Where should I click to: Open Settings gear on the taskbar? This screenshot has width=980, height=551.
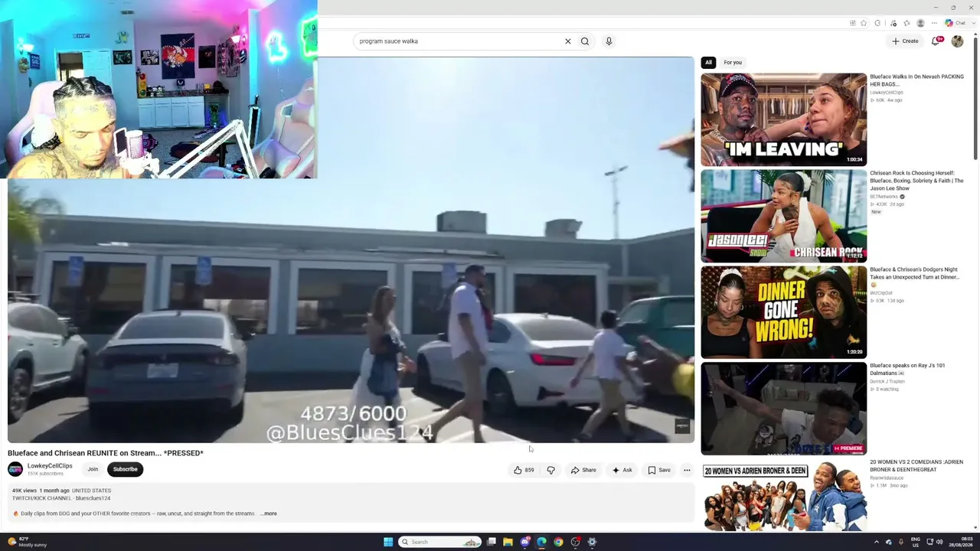592,542
